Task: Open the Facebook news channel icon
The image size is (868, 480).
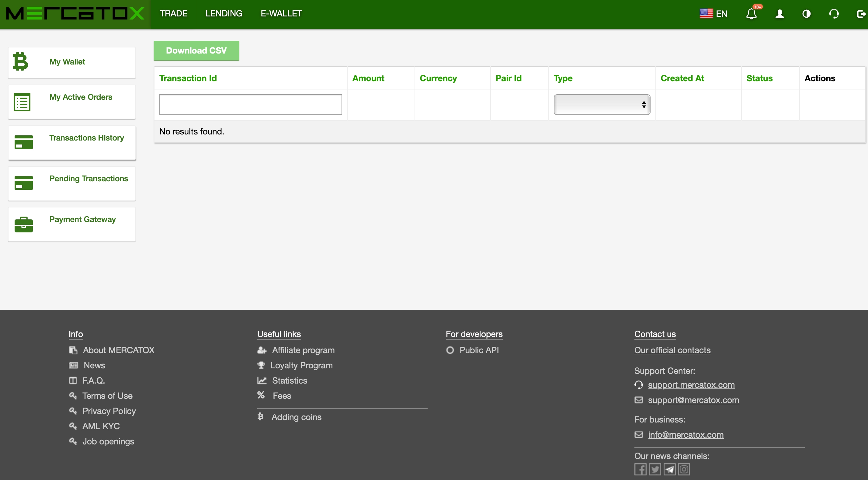Action: tap(640, 469)
